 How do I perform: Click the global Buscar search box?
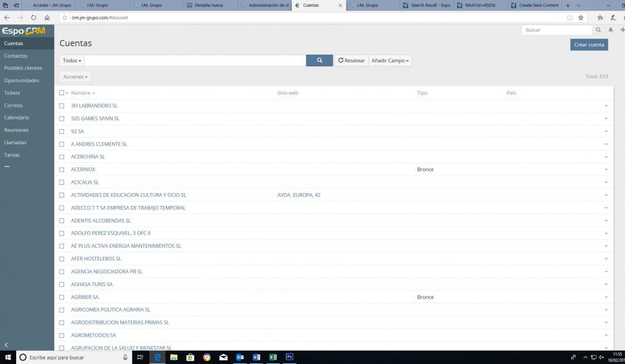click(x=557, y=30)
